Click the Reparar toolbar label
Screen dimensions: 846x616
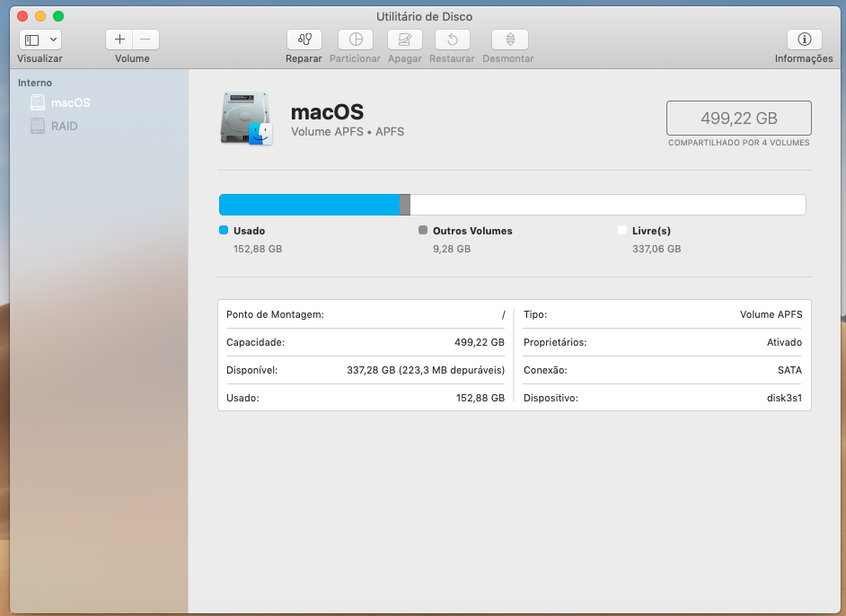point(304,58)
